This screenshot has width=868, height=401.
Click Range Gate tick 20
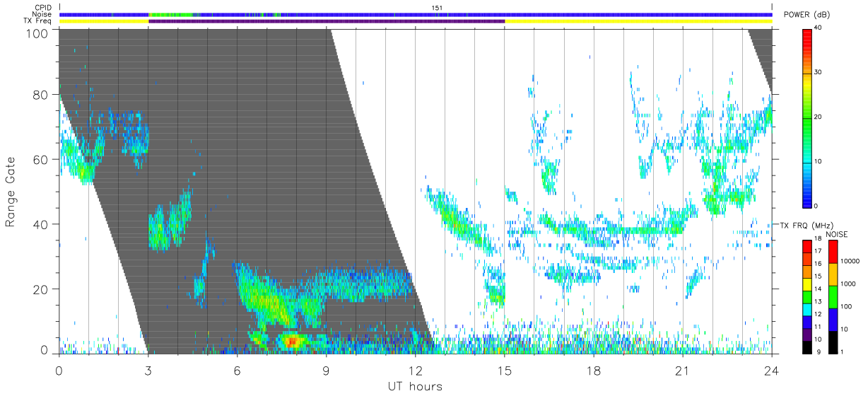(42, 290)
